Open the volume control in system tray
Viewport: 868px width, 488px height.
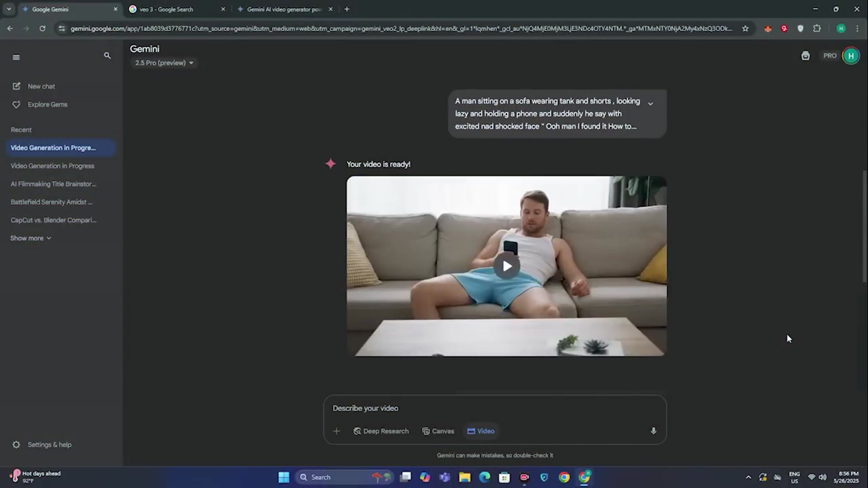tap(823, 477)
